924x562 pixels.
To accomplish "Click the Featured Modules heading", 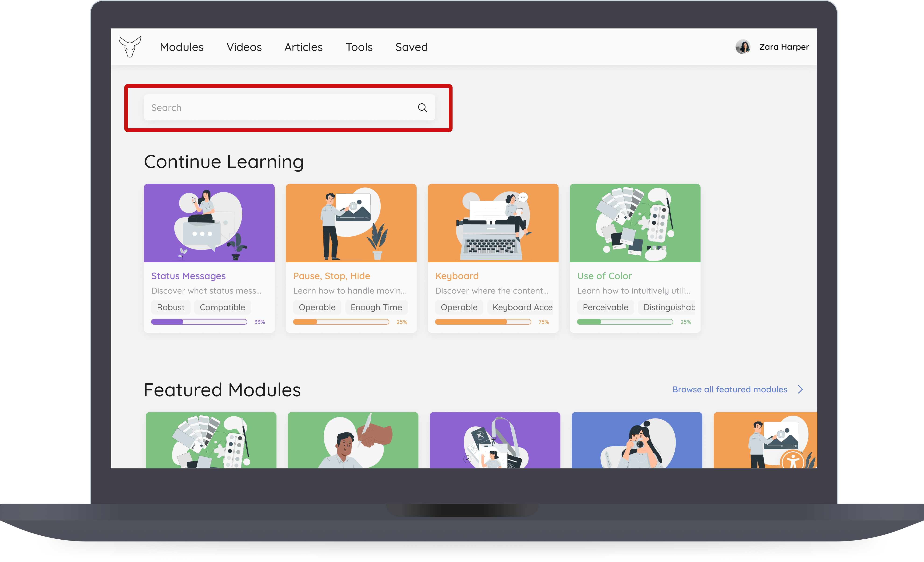I will coord(222,390).
